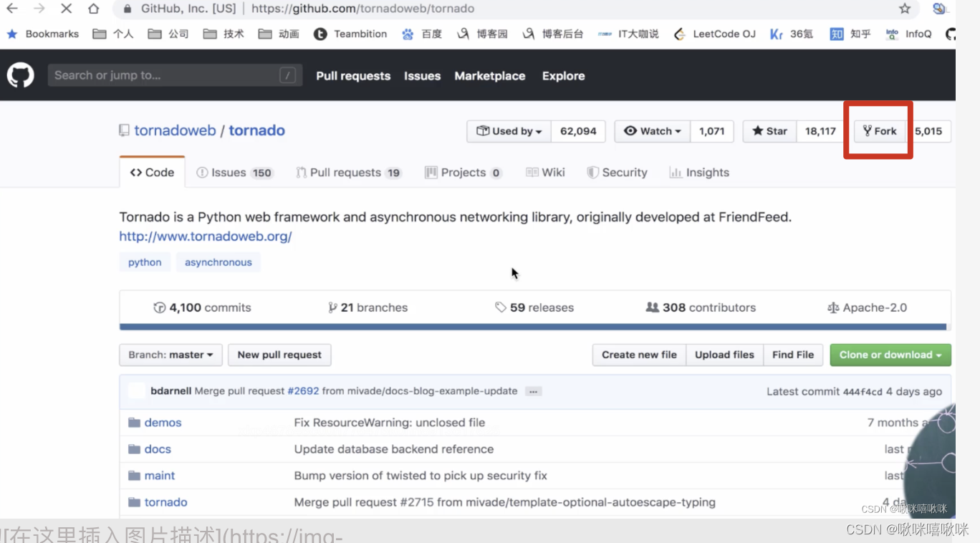Open the Used by dropdown

coord(509,131)
